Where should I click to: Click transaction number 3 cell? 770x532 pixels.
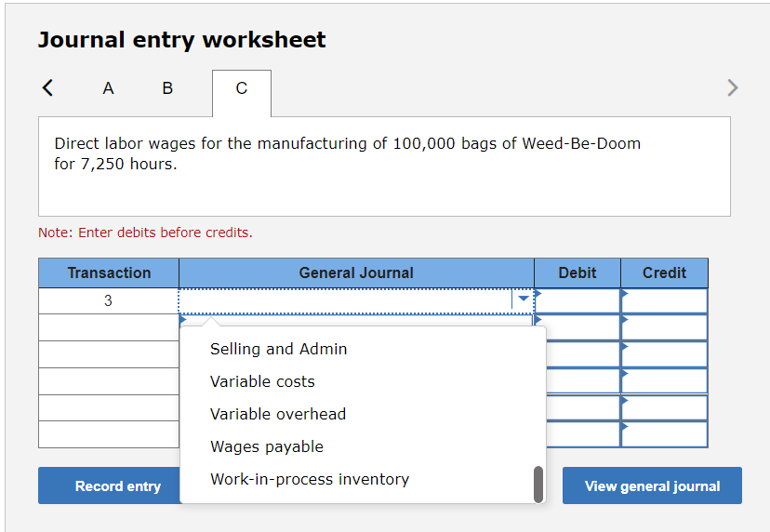(109, 300)
